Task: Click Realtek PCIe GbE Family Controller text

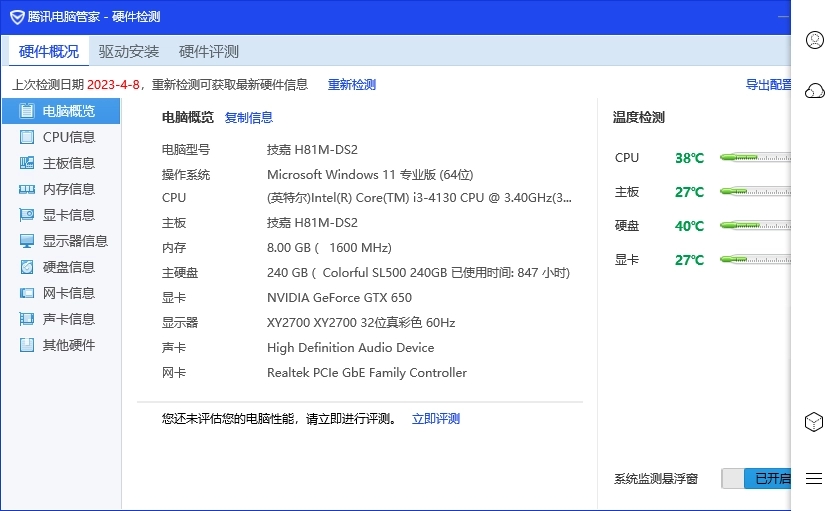Action: point(367,372)
